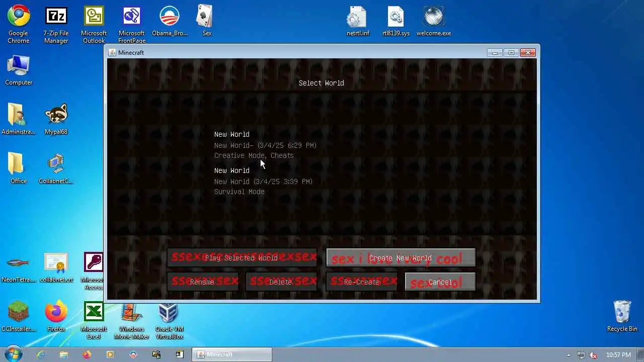Select the collabnet.crt certificate file

[x=56, y=267]
